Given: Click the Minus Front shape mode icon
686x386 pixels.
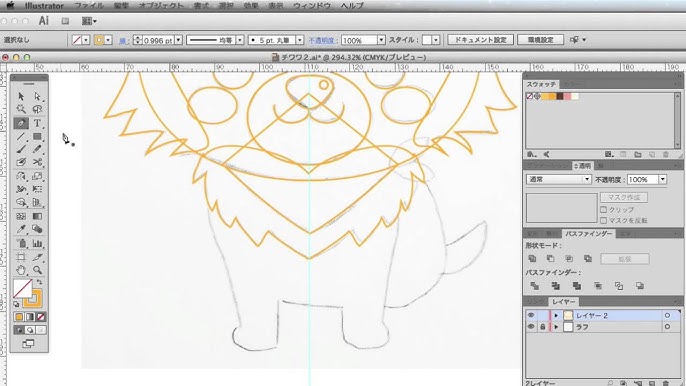Looking at the screenshot, I should pos(551,259).
